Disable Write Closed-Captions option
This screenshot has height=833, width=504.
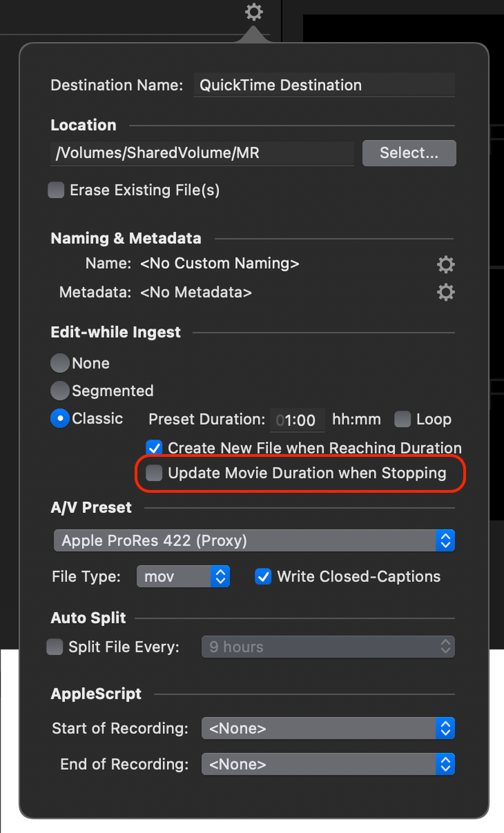[263, 577]
